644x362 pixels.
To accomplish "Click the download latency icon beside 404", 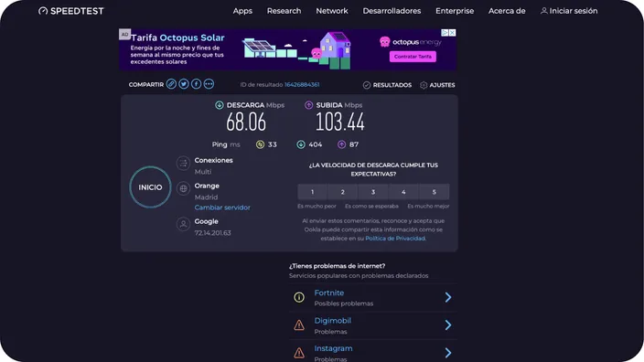I will [x=301, y=144].
